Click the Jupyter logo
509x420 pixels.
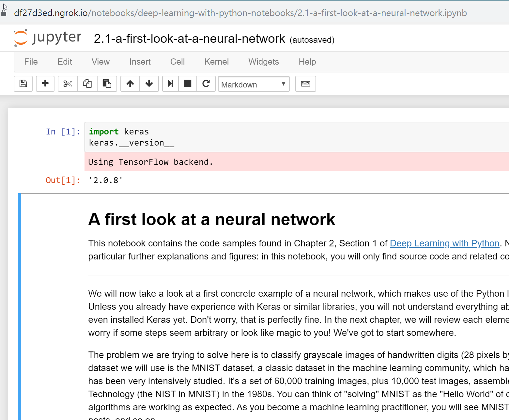click(48, 38)
